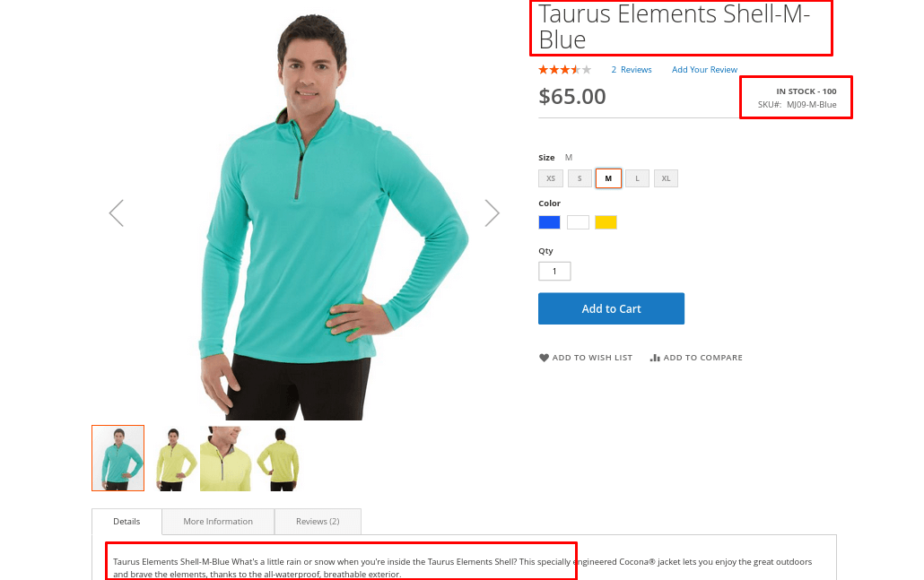Select size XL swatch
Screen dimensions: 924x580
666,178
